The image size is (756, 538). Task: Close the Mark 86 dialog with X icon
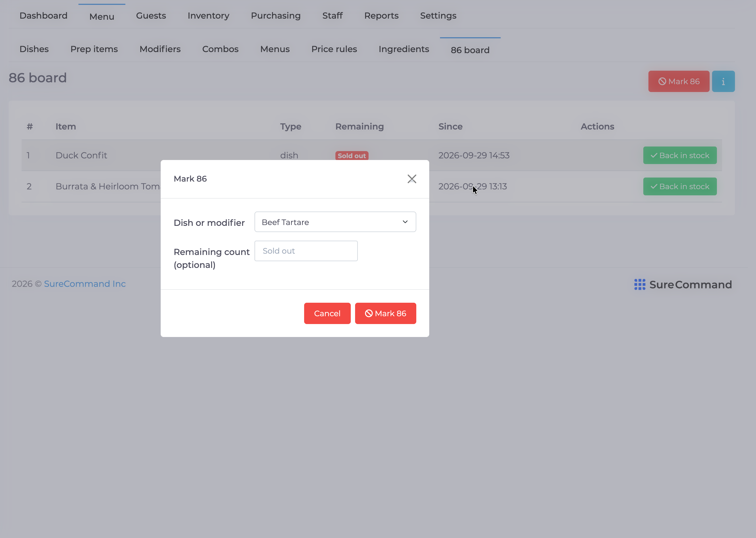click(412, 179)
